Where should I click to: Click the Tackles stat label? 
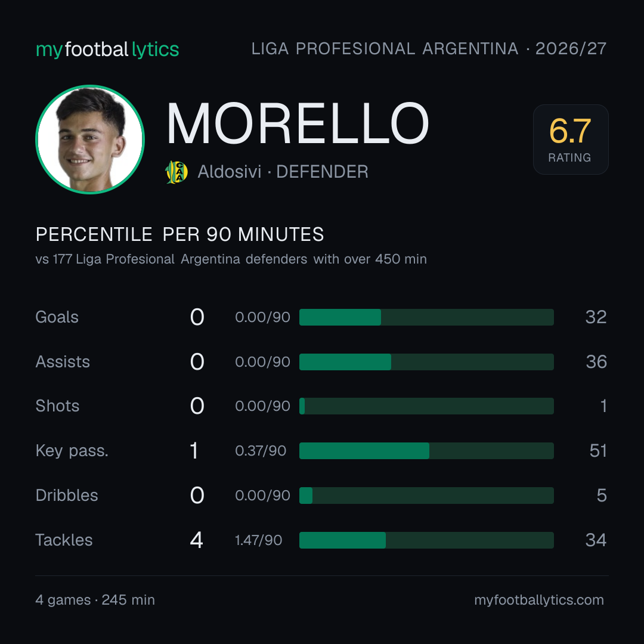64,540
